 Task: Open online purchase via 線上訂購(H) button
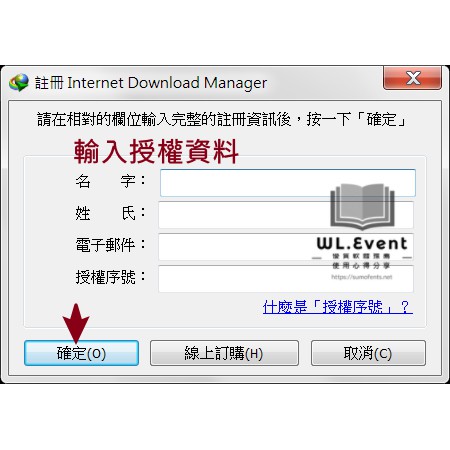[224, 353]
